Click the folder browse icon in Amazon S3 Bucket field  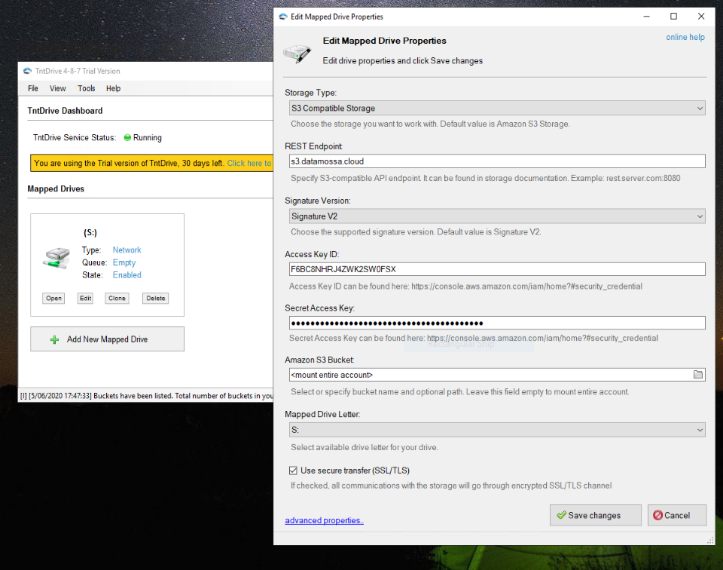click(698, 375)
